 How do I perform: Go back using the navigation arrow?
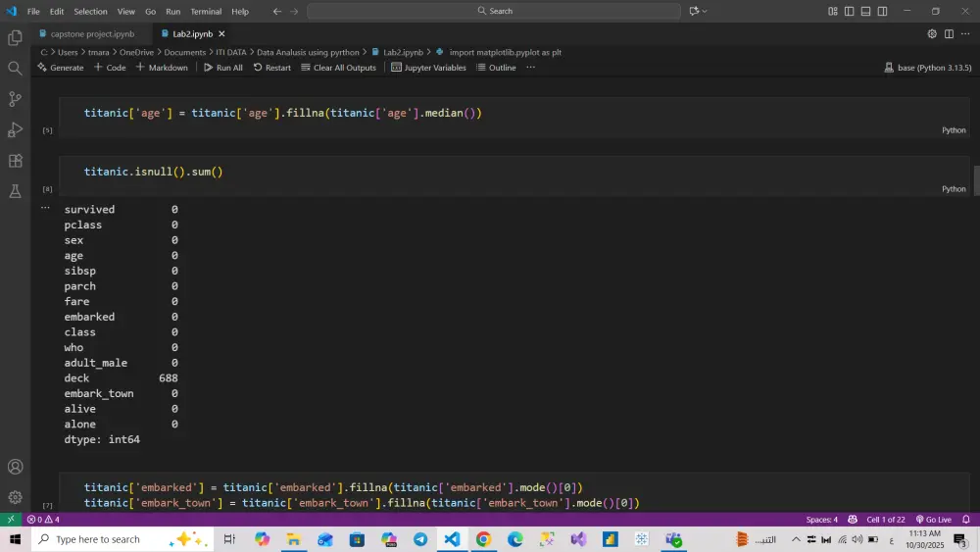click(x=277, y=11)
